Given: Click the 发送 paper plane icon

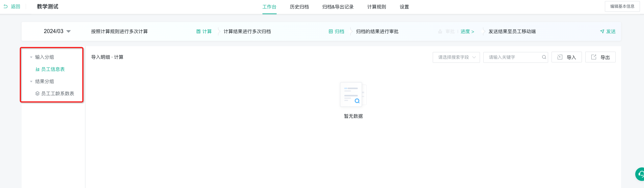Looking at the screenshot, I should click(x=602, y=31).
